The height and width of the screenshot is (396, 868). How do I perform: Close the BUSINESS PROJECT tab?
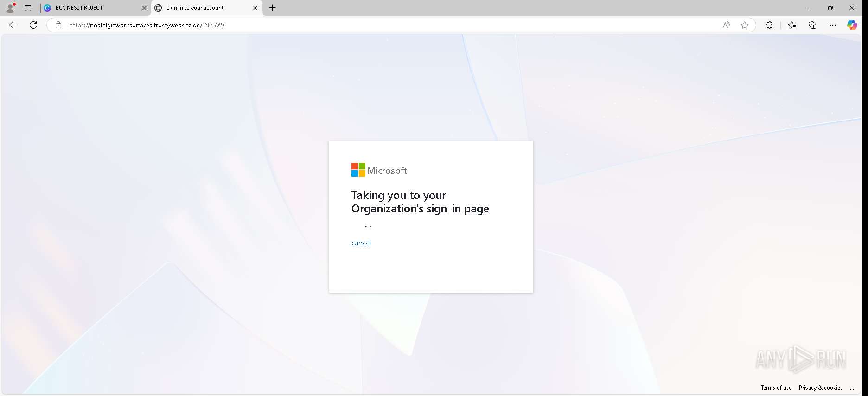point(144,8)
